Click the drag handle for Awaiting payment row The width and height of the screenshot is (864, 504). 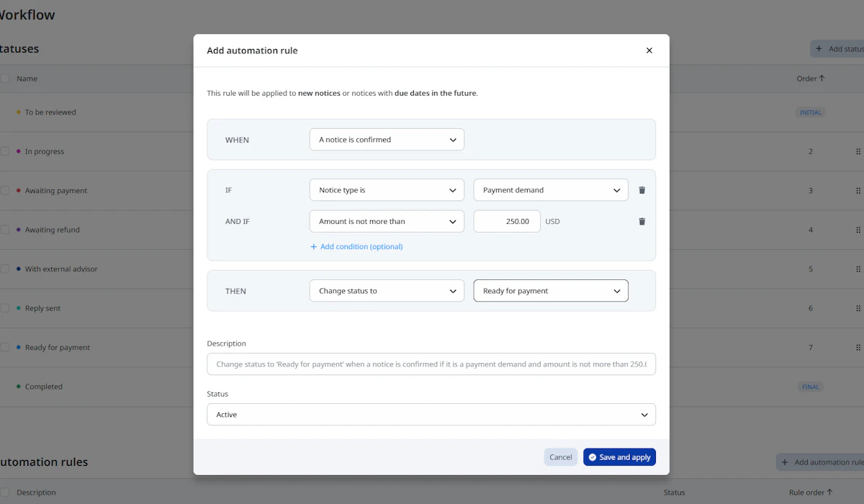coord(858,191)
